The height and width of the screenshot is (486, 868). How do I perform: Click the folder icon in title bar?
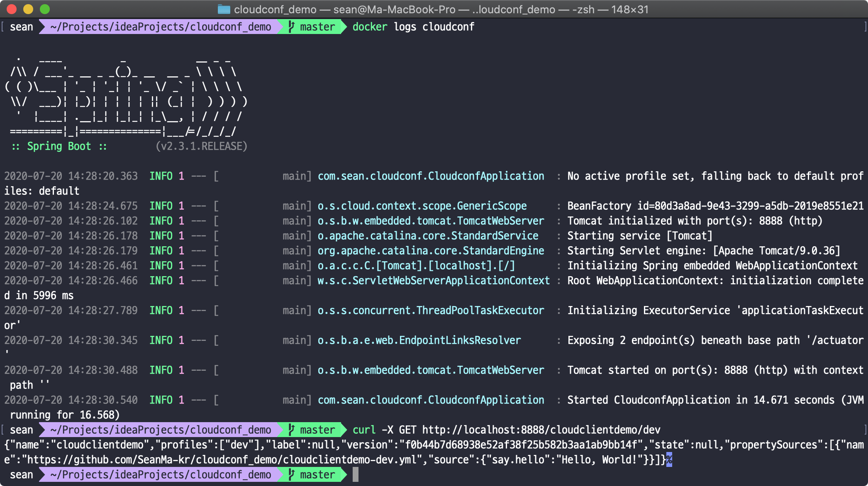[x=224, y=9]
